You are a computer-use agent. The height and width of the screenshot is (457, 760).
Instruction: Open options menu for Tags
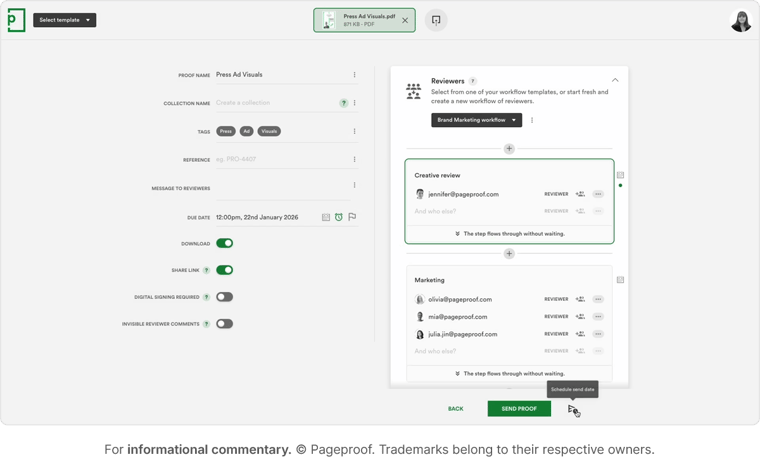coord(354,131)
